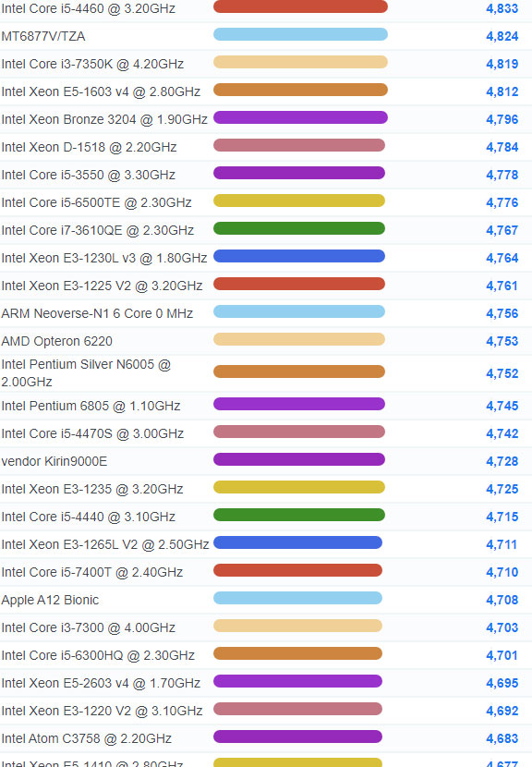Click the score 4,683
532x767 pixels.
click(x=502, y=738)
